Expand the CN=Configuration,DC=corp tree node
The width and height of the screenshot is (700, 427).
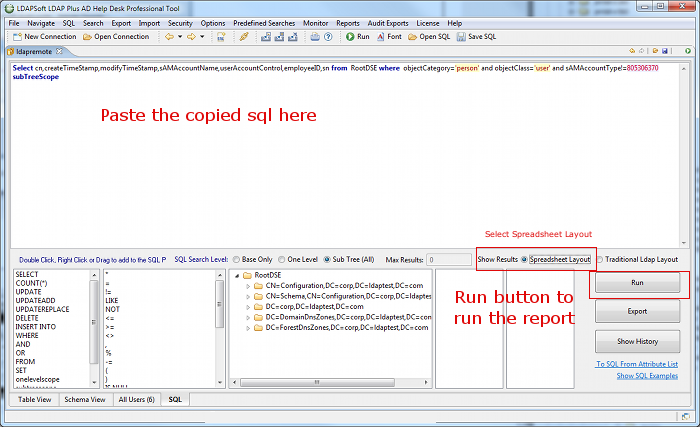click(x=248, y=286)
